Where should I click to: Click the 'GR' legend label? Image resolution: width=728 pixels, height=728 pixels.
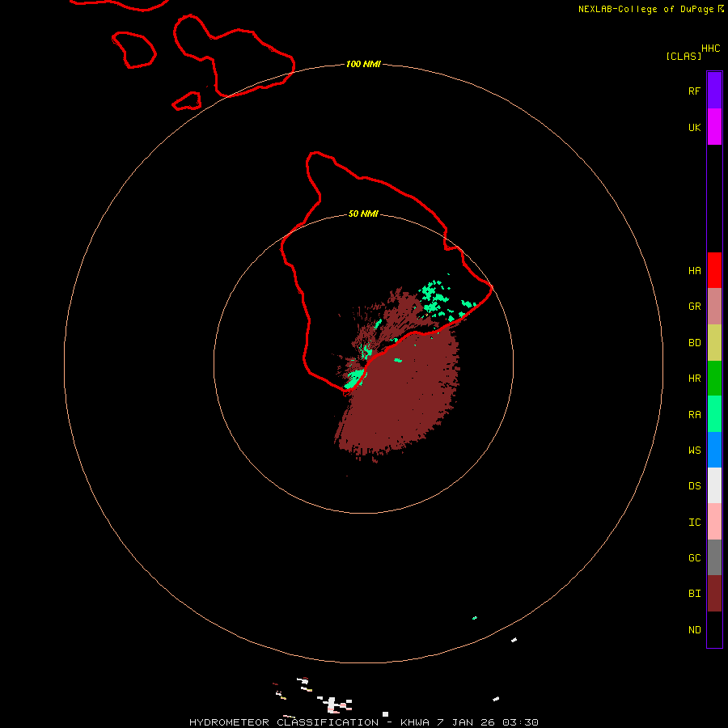[x=694, y=307]
